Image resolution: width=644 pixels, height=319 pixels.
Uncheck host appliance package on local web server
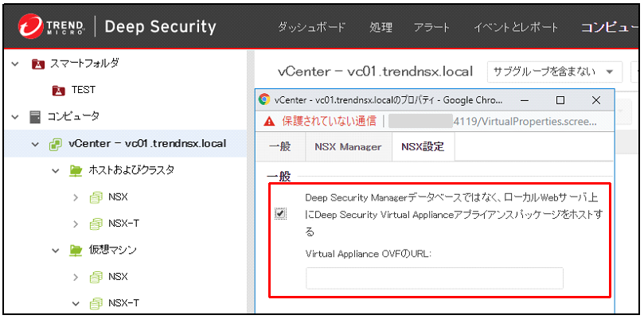pyautogui.click(x=281, y=213)
